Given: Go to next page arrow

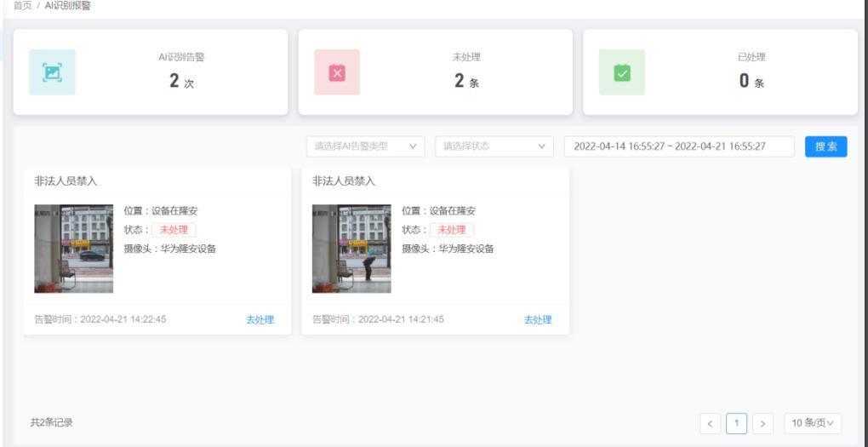Looking at the screenshot, I should pos(763,422).
